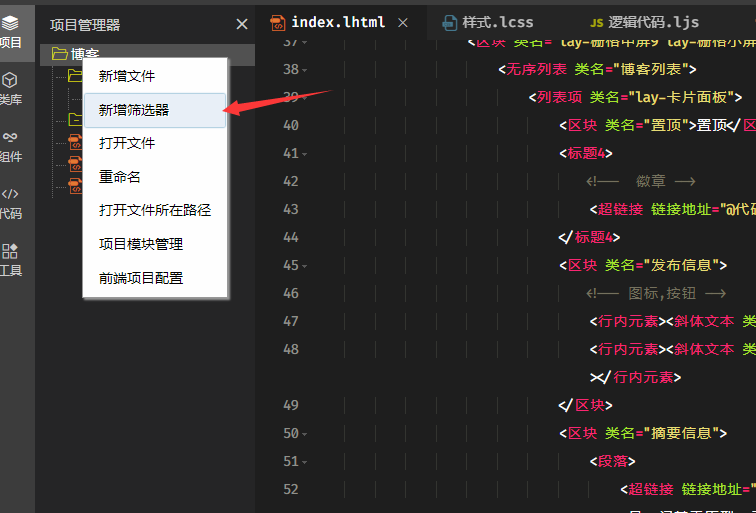
Task: Choose 项目模块管理 from context menu
Action: (155, 244)
